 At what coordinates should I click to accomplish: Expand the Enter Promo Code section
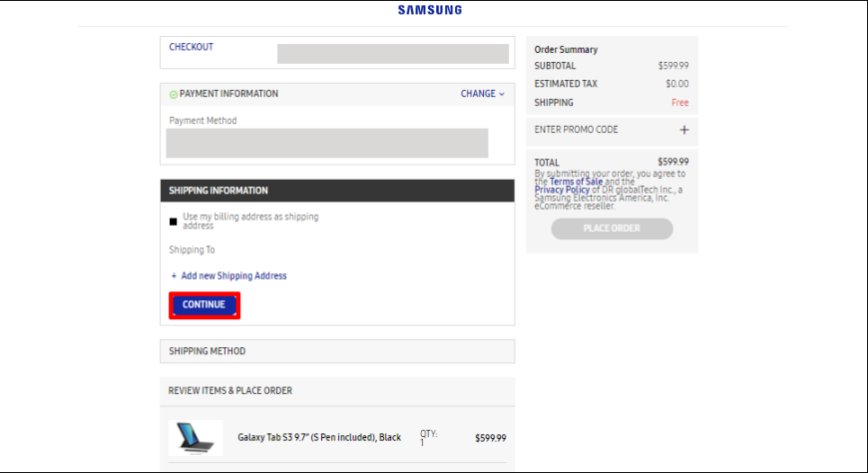612,130
